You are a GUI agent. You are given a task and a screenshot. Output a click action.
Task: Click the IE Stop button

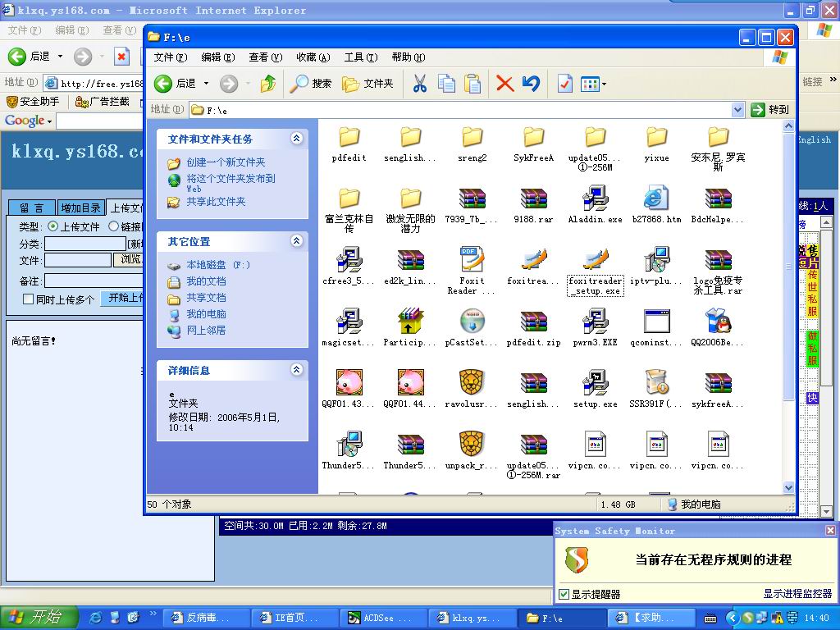click(x=121, y=56)
